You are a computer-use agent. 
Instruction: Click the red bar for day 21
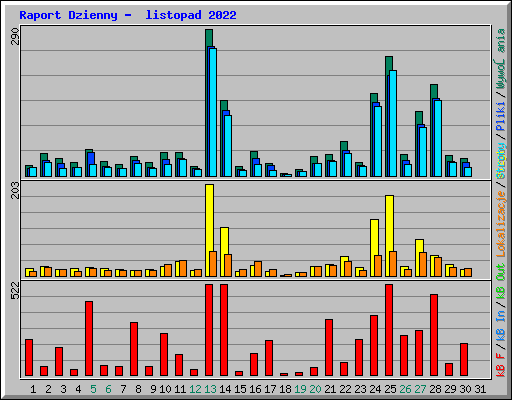point(329,347)
